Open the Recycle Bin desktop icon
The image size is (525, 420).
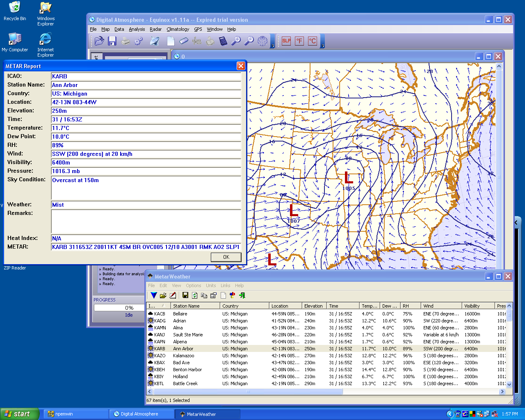[15, 11]
